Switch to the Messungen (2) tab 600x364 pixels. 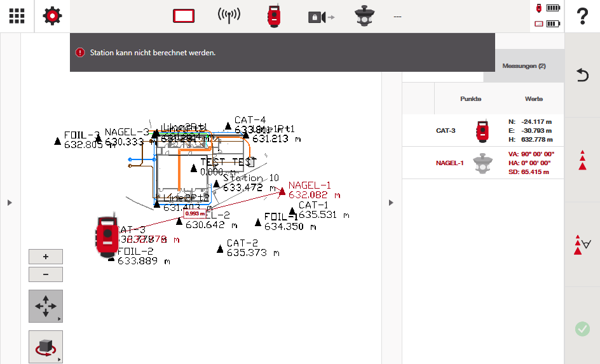(x=524, y=66)
